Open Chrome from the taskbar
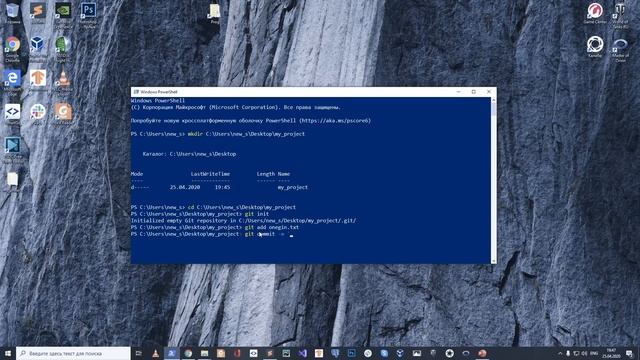The height and width of the screenshot is (360, 640). click(188, 353)
